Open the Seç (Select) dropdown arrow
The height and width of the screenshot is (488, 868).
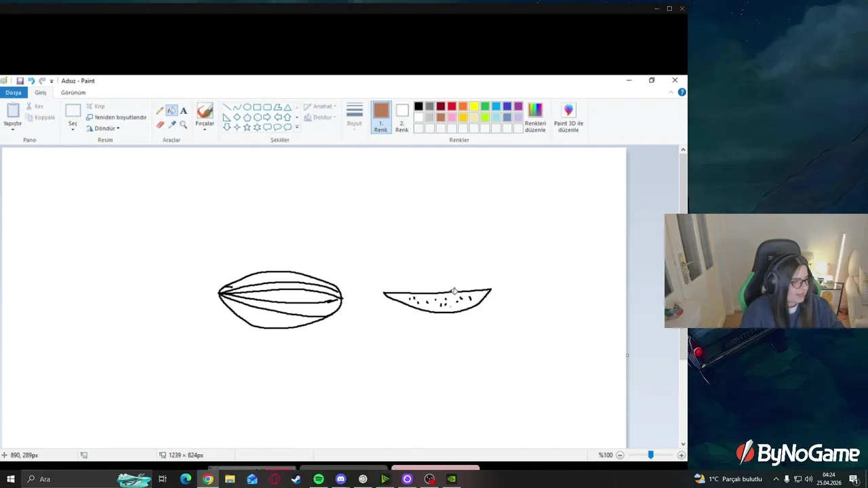(x=73, y=129)
